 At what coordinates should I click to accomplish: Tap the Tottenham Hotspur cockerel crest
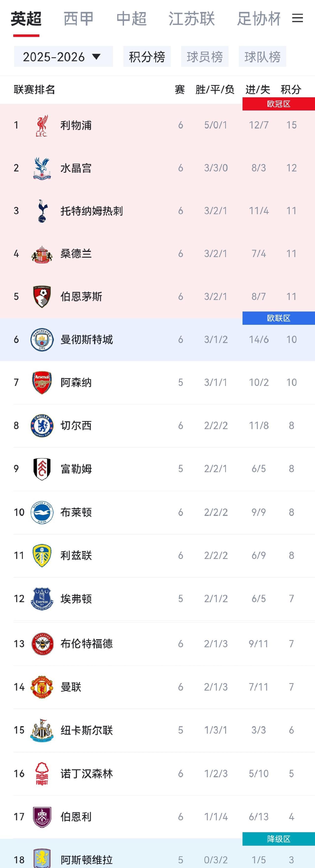coord(42,211)
